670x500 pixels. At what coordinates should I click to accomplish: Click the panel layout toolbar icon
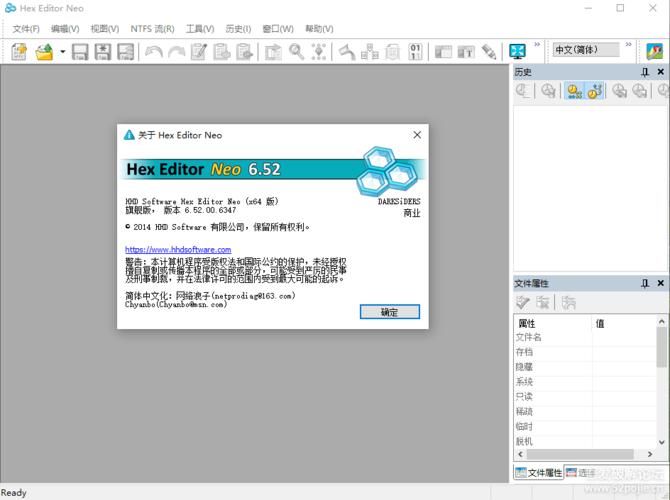(443, 52)
